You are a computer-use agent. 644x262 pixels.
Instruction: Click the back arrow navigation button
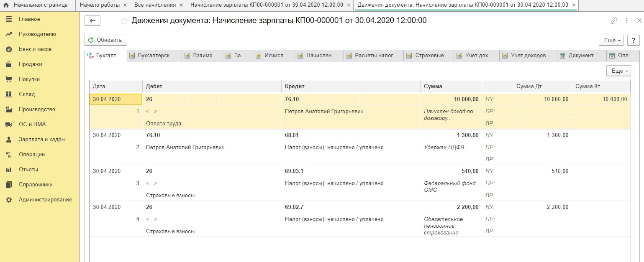(x=92, y=20)
